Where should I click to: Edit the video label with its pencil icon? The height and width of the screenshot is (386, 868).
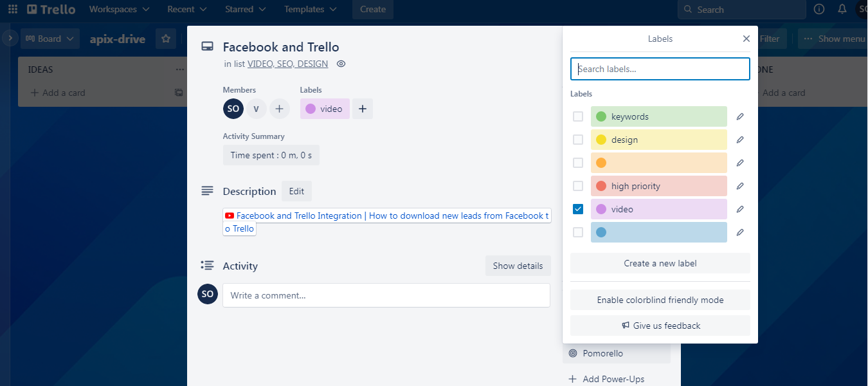pos(739,208)
